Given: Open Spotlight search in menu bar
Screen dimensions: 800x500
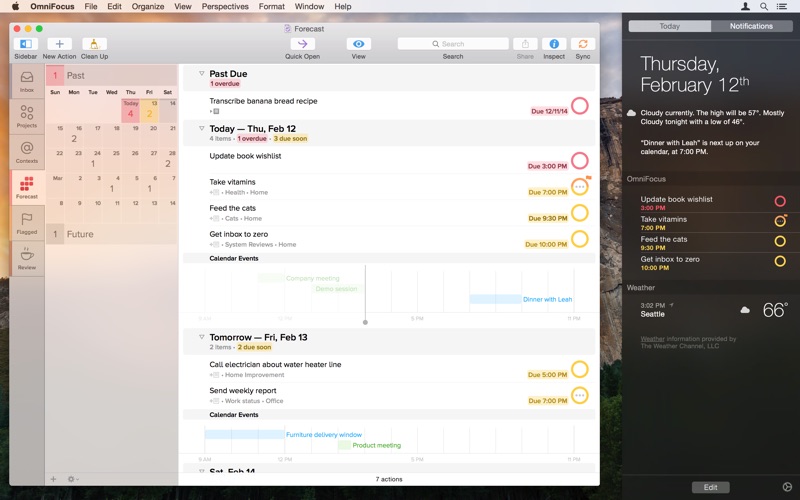Looking at the screenshot, I should coord(764,6).
